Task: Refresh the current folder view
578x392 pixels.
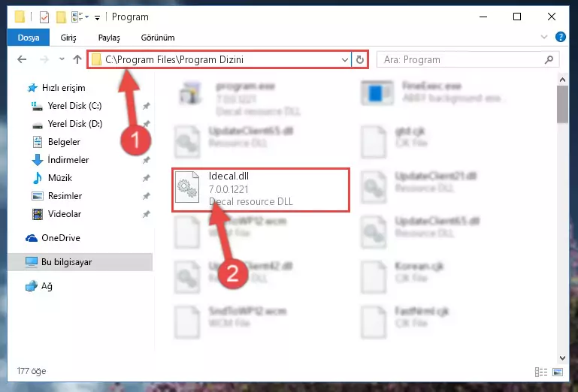Action: pyautogui.click(x=360, y=59)
